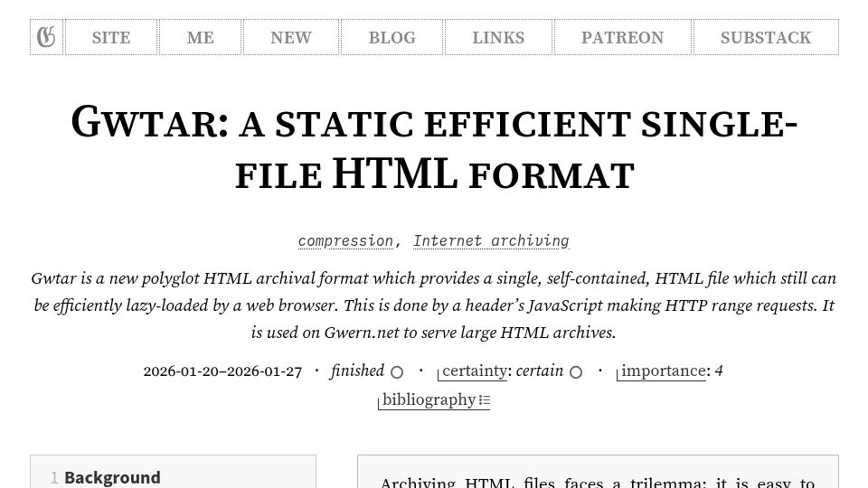Click the list icon beside bibliography
The height and width of the screenshot is (488, 868).
tap(485, 400)
